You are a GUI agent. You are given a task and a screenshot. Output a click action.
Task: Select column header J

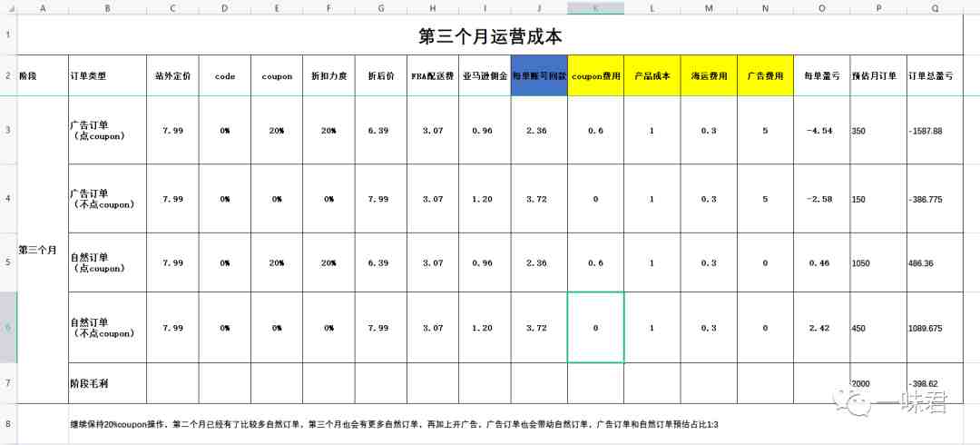point(539,8)
